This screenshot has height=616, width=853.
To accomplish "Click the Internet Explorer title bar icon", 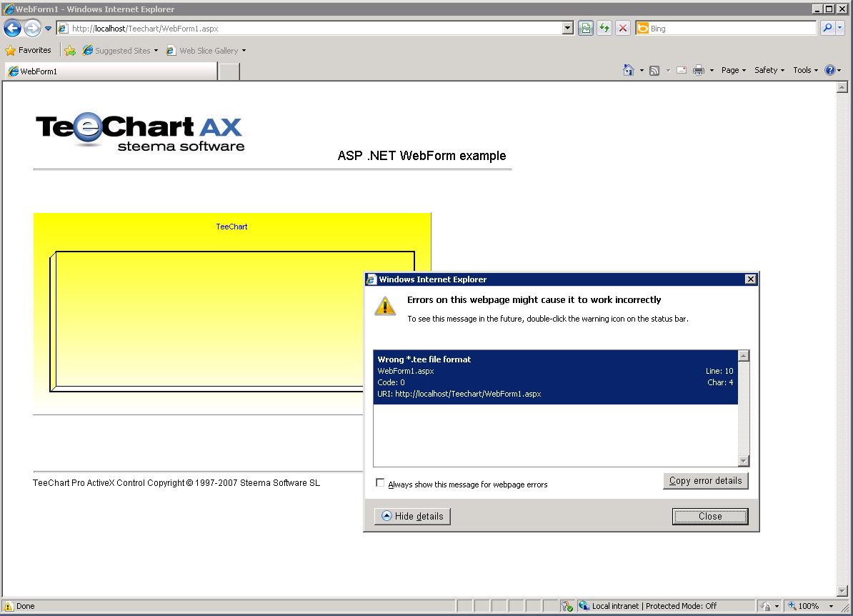I will [9, 9].
